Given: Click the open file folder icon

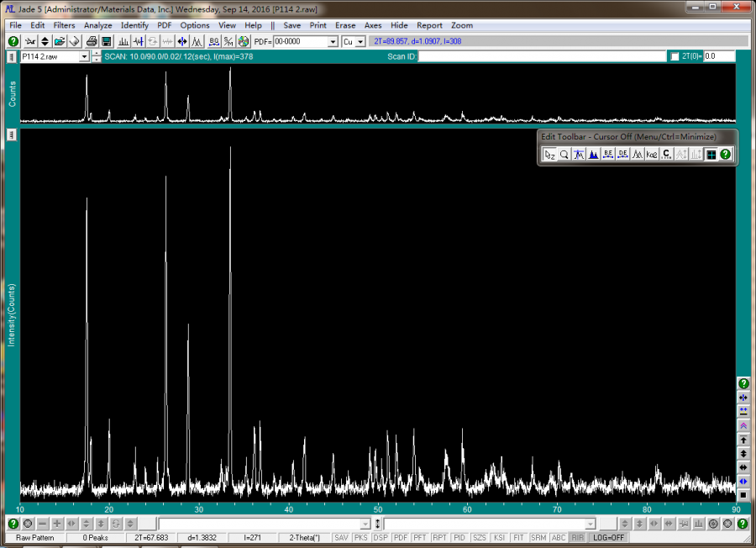Looking at the screenshot, I should 60,41.
